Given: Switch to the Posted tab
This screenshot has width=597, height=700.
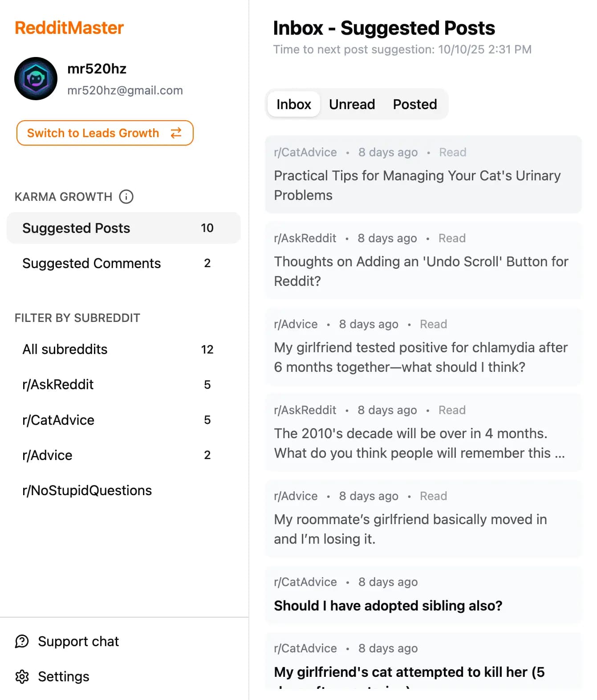Looking at the screenshot, I should click(414, 104).
